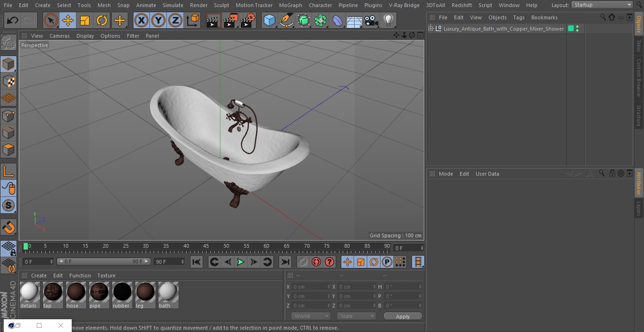Activate the Scale tool
This screenshot has height=332, width=644.
point(85,21)
